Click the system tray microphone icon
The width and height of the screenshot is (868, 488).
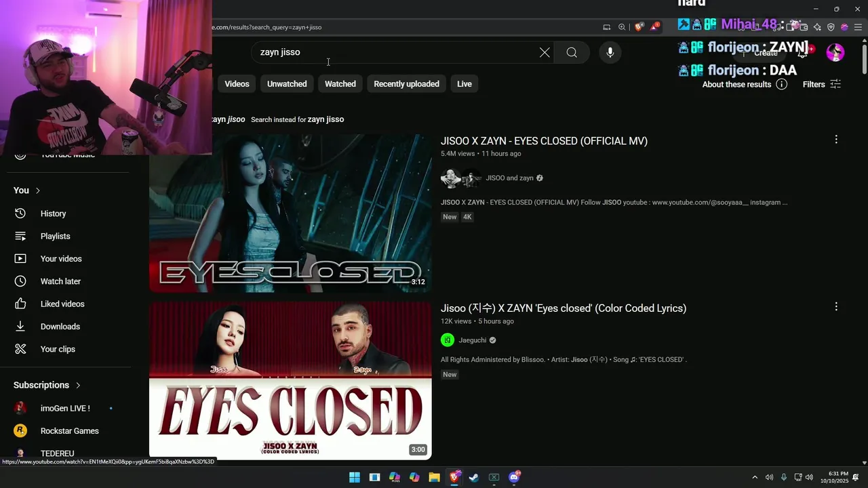click(784, 477)
